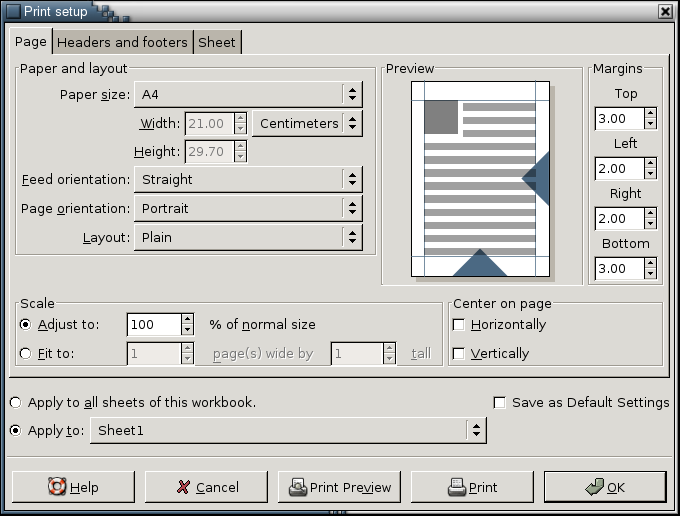Screen dimensions: 680x516
Task: Enable Vertically center on page
Action: tap(459, 354)
